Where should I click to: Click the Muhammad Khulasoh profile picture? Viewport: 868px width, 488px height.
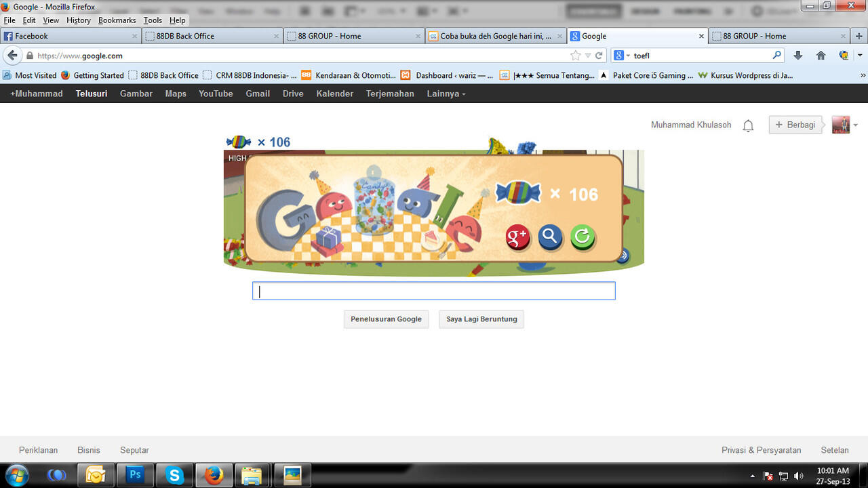pyautogui.click(x=841, y=125)
